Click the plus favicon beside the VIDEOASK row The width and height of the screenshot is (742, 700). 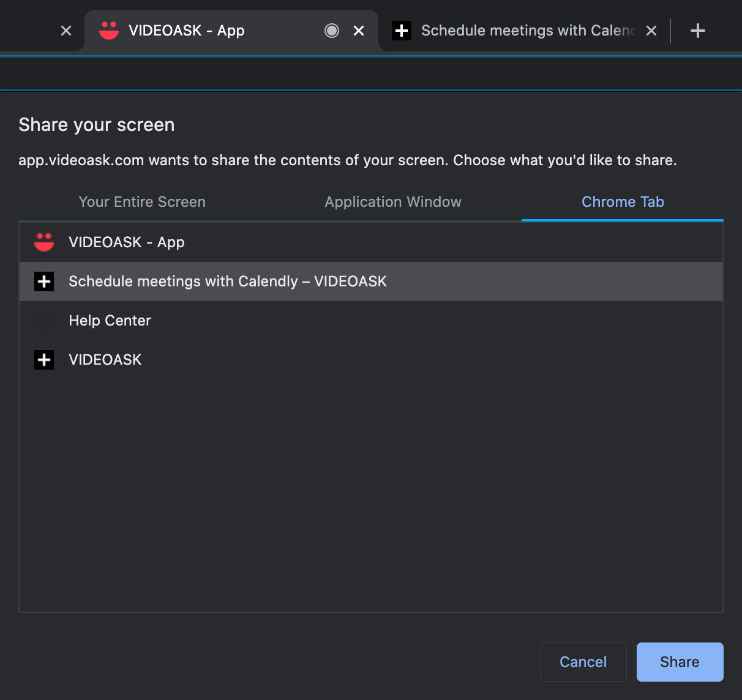[x=44, y=360]
